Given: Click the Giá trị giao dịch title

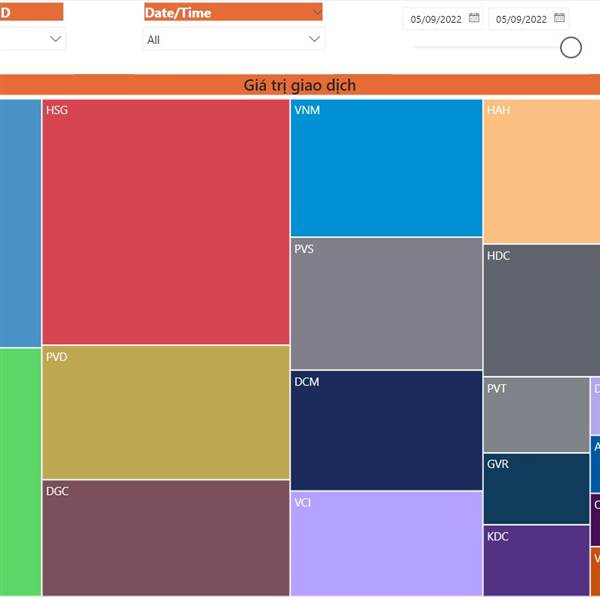Looking at the screenshot, I should pyautogui.click(x=300, y=85).
